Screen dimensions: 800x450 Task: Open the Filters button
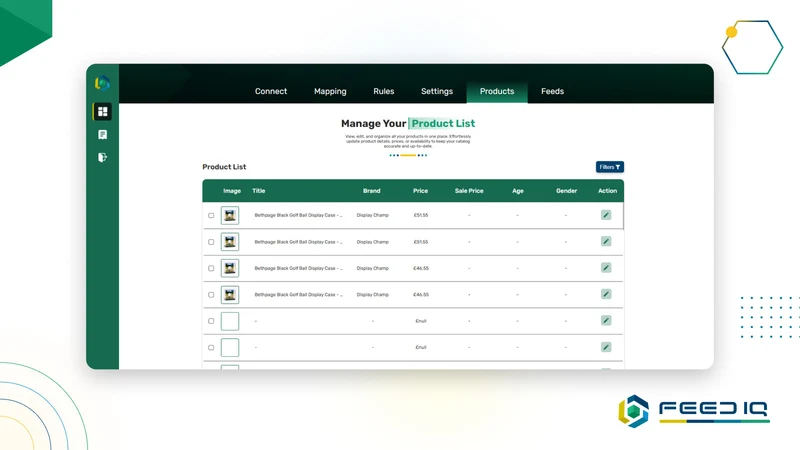610,167
